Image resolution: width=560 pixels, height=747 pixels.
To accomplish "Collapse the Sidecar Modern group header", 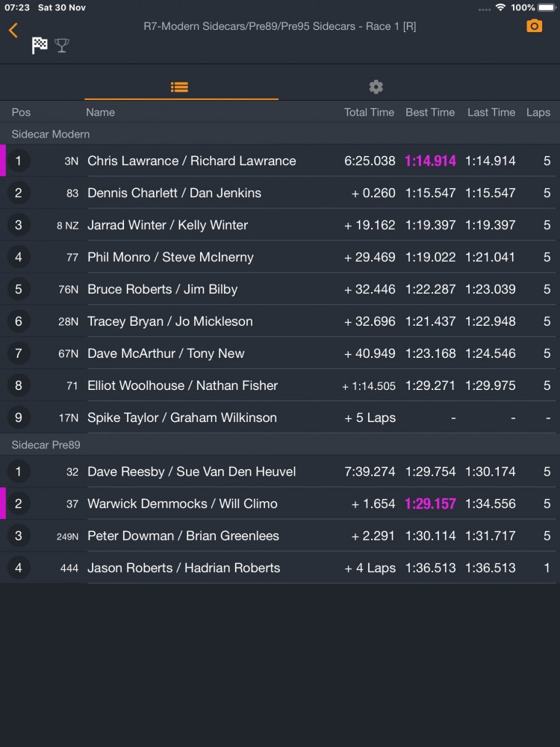I will click(280, 134).
